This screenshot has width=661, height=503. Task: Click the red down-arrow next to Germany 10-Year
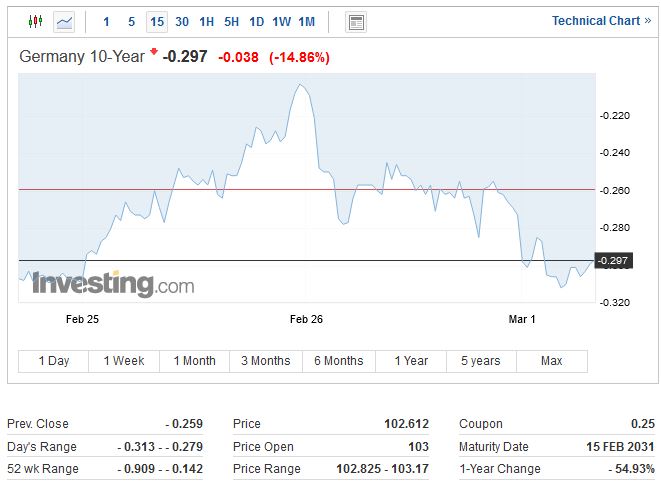click(155, 52)
